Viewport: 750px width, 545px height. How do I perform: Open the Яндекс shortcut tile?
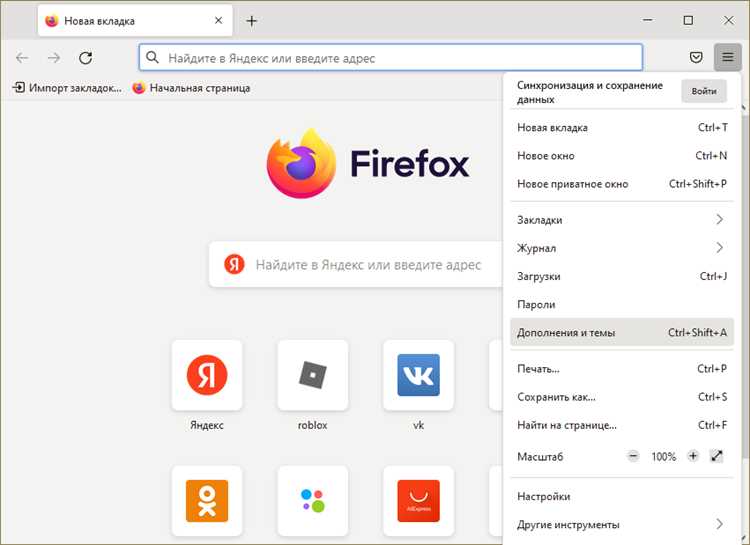coord(207,375)
